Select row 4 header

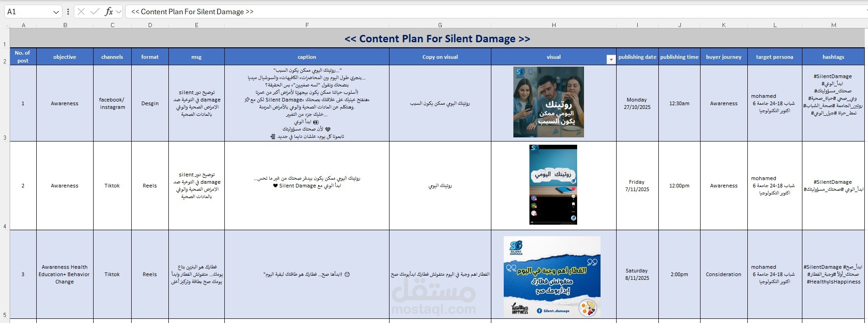click(x=5, y=186)
